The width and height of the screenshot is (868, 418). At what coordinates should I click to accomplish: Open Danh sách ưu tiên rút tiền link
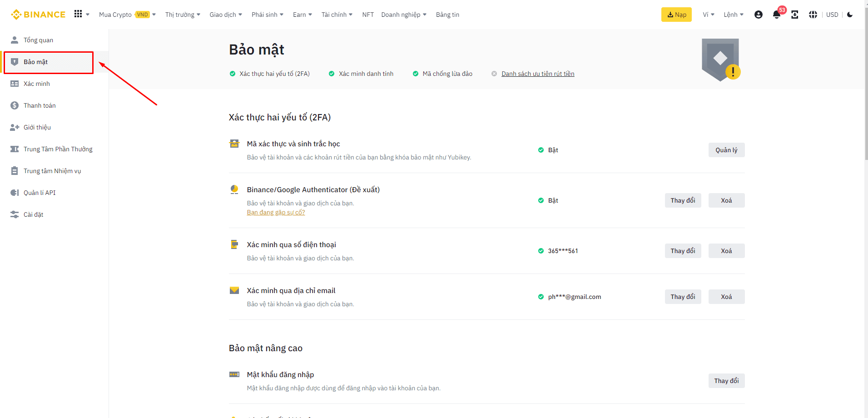(538, 74)
